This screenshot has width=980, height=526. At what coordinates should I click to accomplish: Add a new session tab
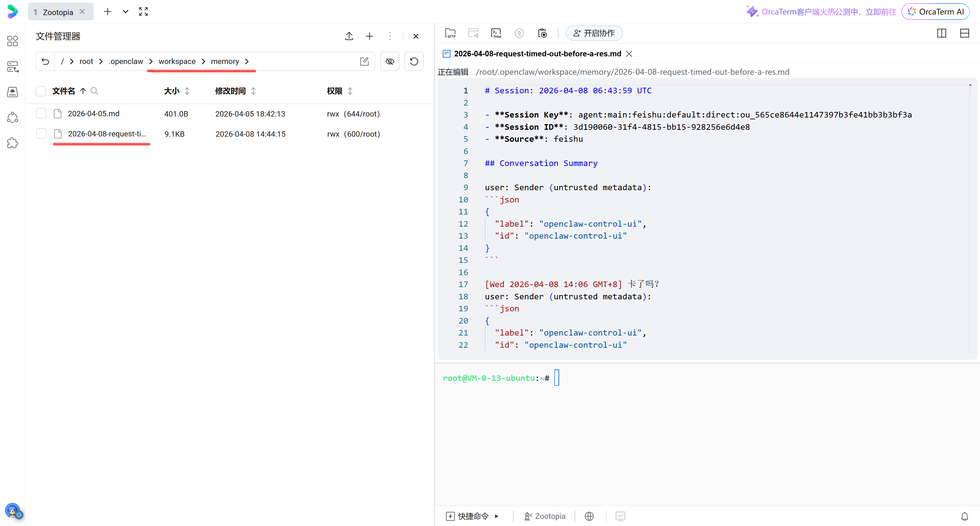108,12
